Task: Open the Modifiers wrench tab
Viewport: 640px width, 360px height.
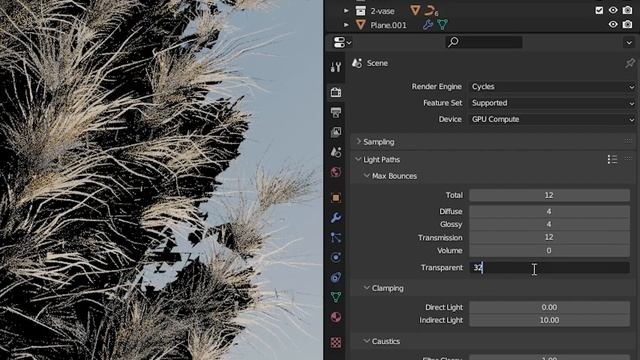Action: point(336,218)
